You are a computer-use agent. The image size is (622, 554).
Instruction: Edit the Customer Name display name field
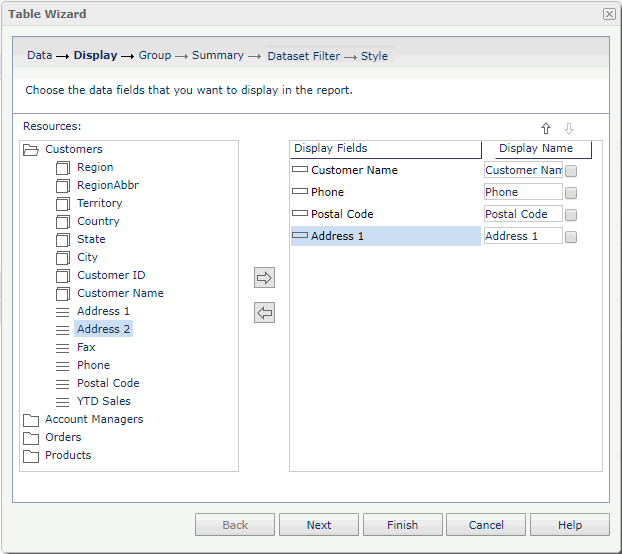[523, 170]
